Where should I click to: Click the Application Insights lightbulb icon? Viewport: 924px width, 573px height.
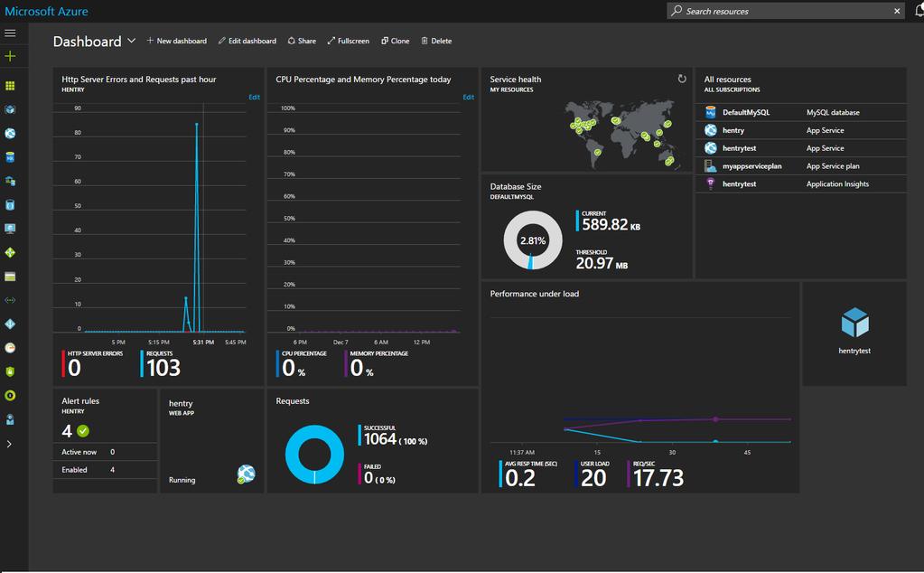click(711, 184)
